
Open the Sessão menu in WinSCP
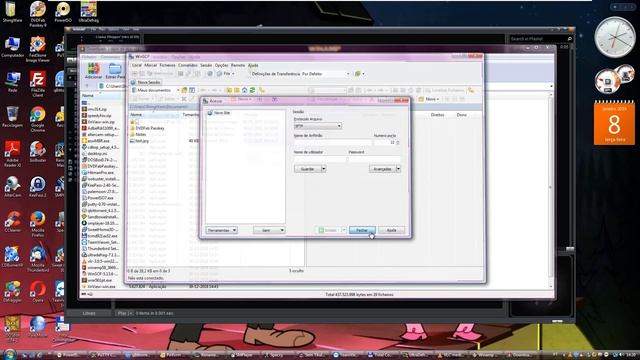pos(206,65)
